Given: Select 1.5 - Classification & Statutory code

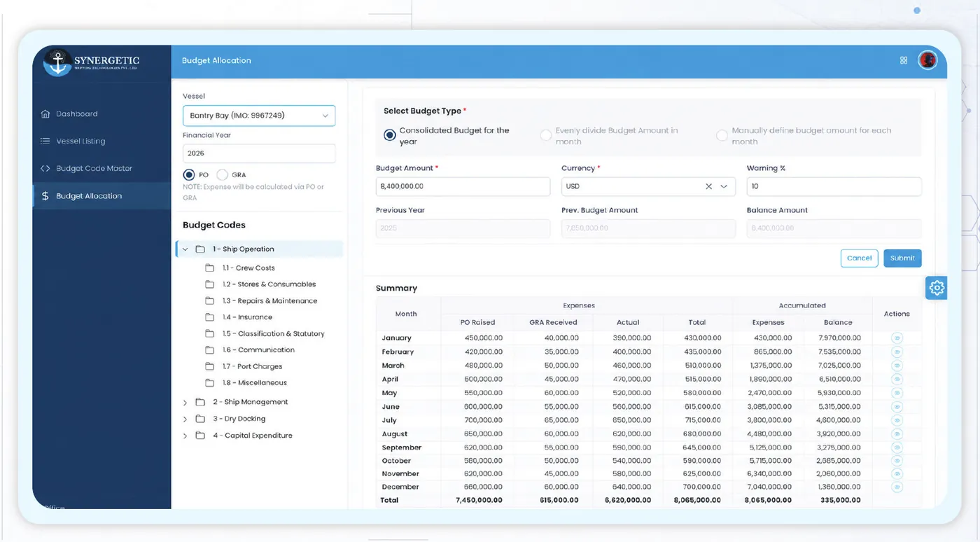Looking at the screenshot, I should coord(273,333).
